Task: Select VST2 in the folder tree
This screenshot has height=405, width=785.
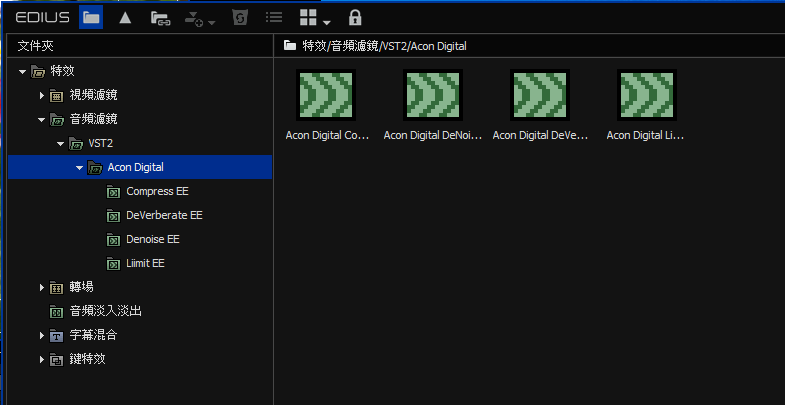Action: [x=101, y=144]
